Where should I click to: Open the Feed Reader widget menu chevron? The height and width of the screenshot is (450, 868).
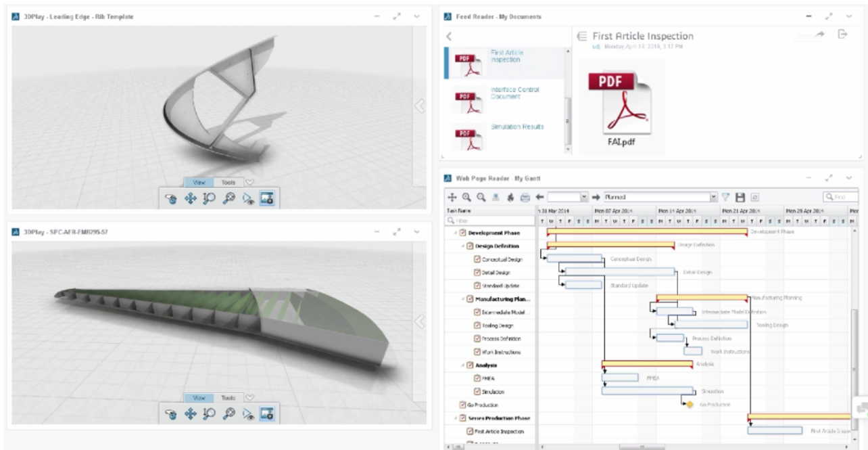850,16
